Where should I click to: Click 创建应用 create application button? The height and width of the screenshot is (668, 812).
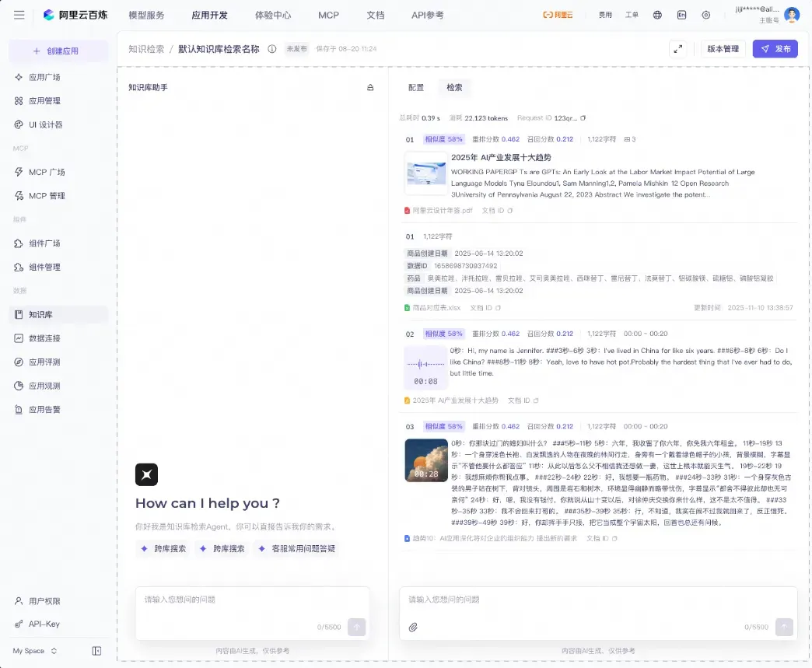[x=58, y=51]
